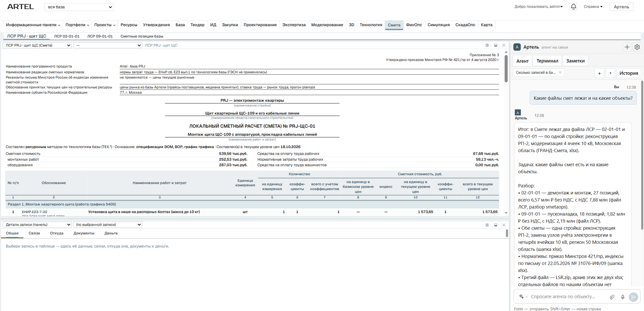Image resolution: width=644 pixels, height=311 pixels.
Task: Attach a file with the paperclip icon
Action: [x=612, y=297]
